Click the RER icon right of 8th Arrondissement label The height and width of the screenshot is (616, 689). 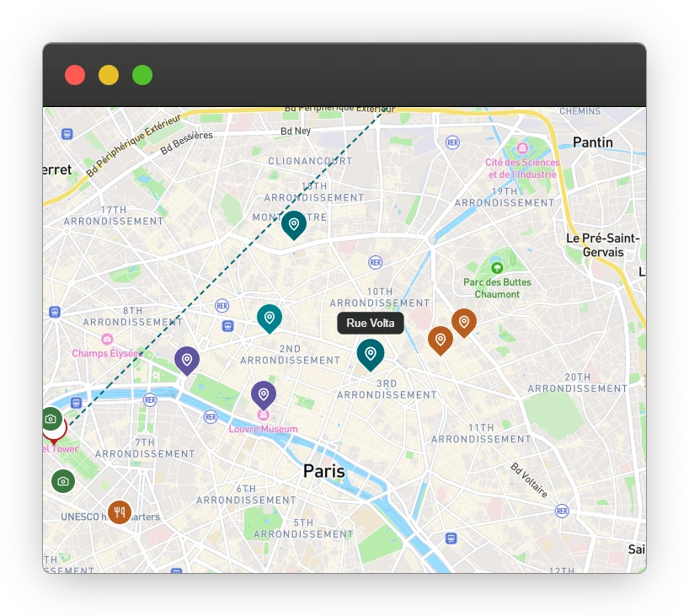pos(222,306)
